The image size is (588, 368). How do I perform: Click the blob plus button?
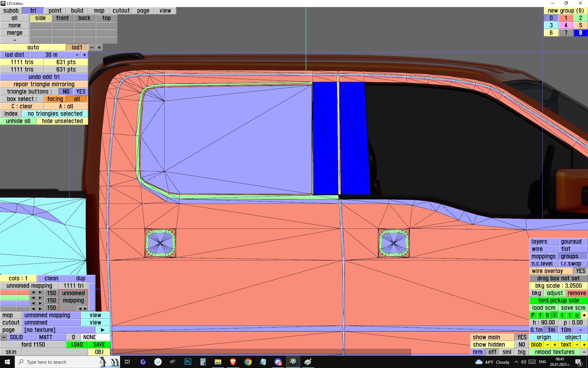[555, 345]
